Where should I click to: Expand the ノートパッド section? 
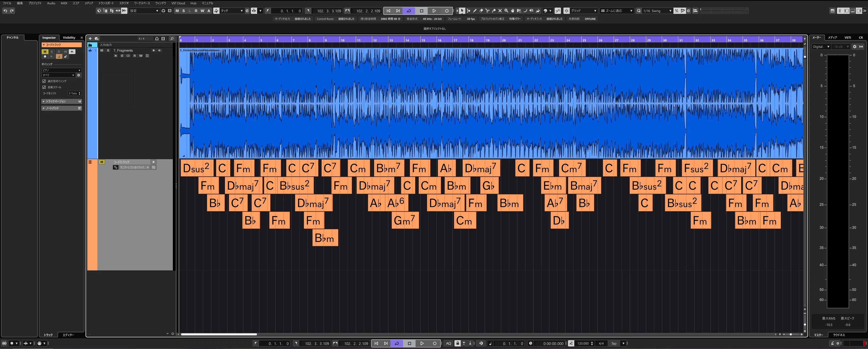[62, 108]
